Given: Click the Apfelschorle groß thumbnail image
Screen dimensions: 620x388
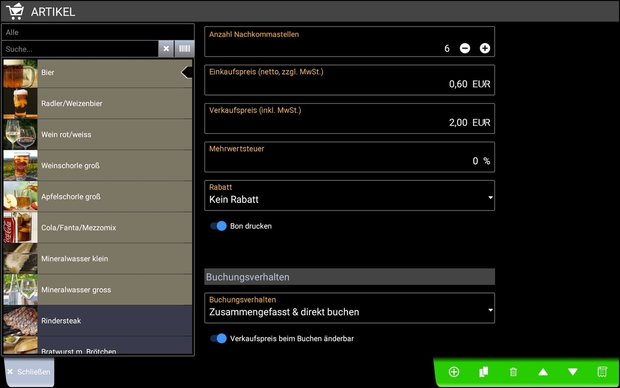Looking at the screenshot, I should pyautogui.click(x=21, y=197).
